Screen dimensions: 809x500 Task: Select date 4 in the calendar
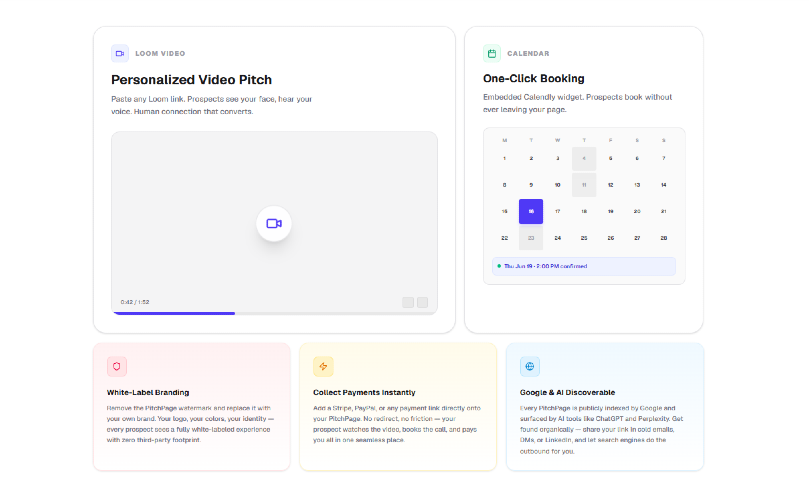pos(584,158)
